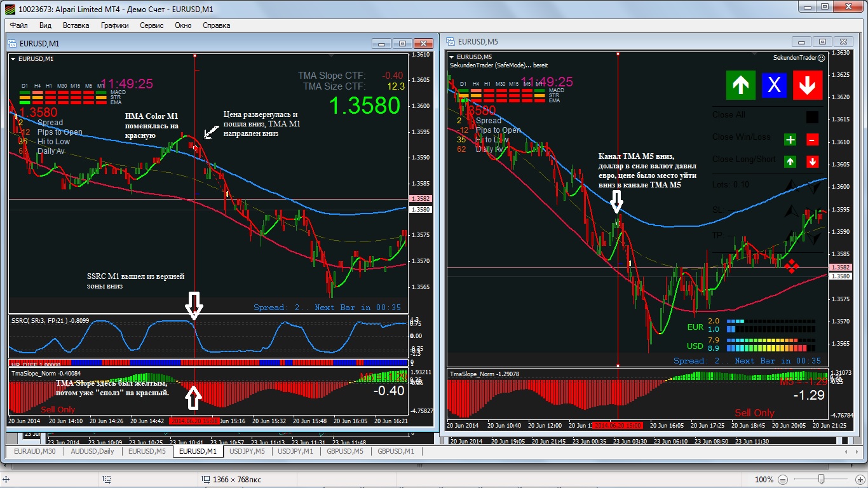The height and width of the screenshot is (488, 868).
Task: Decrease lots with the down arrowhead
Action: pos(814,186)
